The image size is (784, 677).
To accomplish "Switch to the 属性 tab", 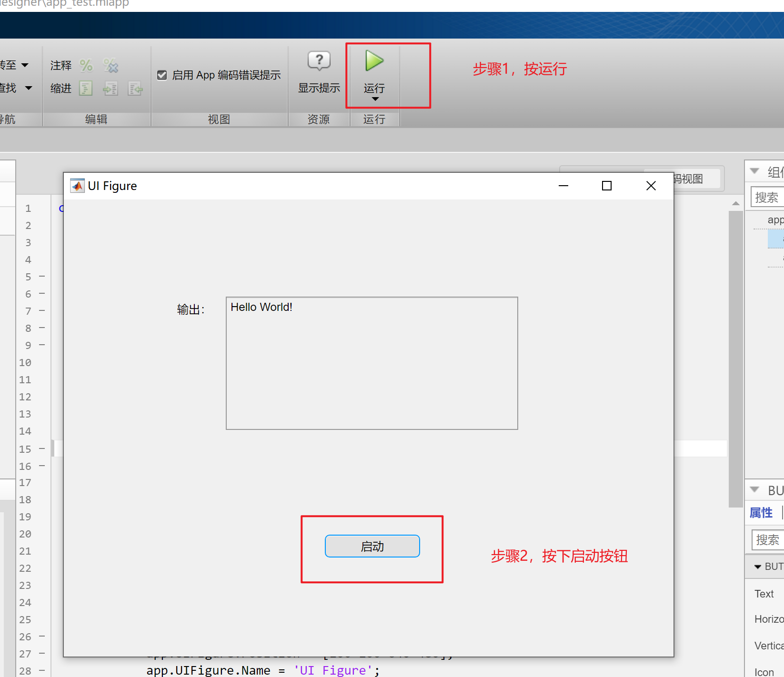I will (x=761, y=512).
